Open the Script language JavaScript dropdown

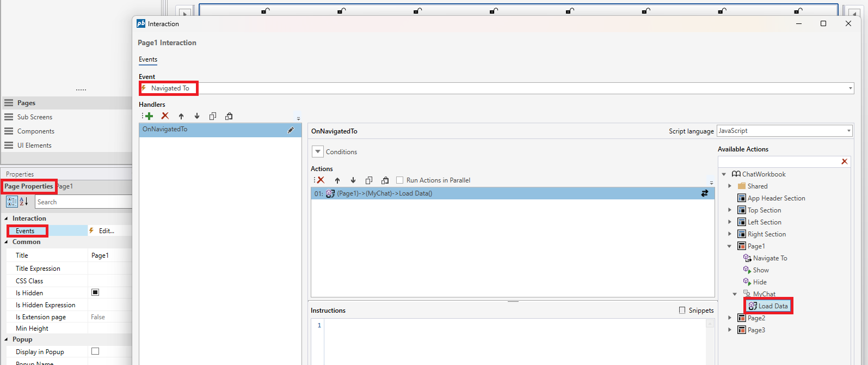[x=848, y=131]
